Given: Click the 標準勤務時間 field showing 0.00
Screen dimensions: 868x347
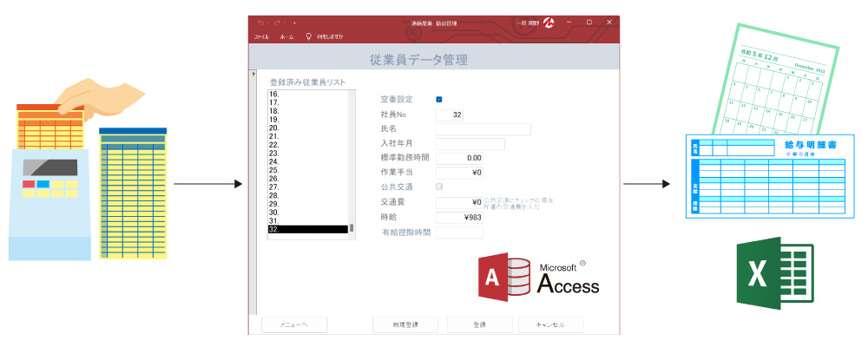Looking at the screenshot, I should coord(459,158).
